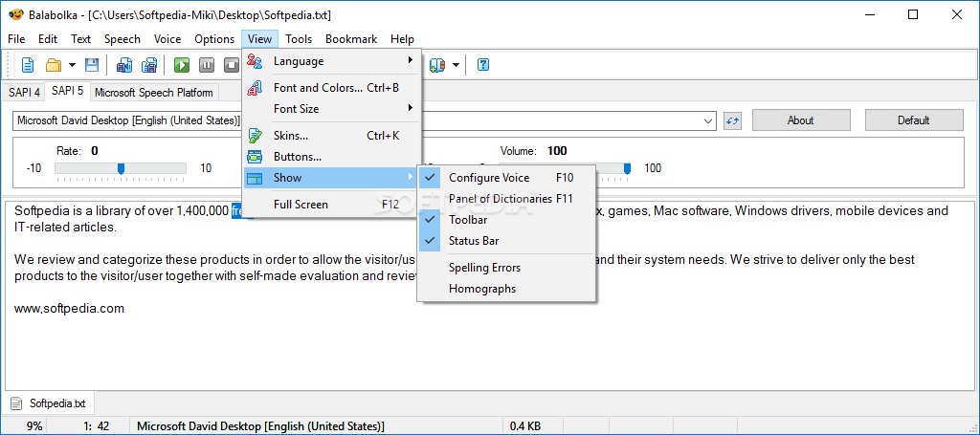Choose Homographs in Show submenu
This screenshot has width=980, height=435.
(507, 289)
